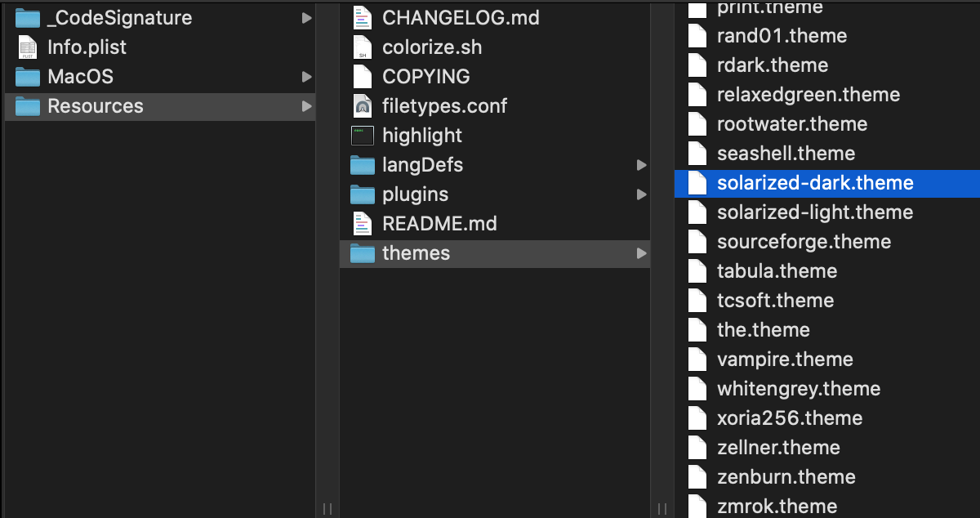
Task: Select the MacOS folder name
Action: [80, 77]
